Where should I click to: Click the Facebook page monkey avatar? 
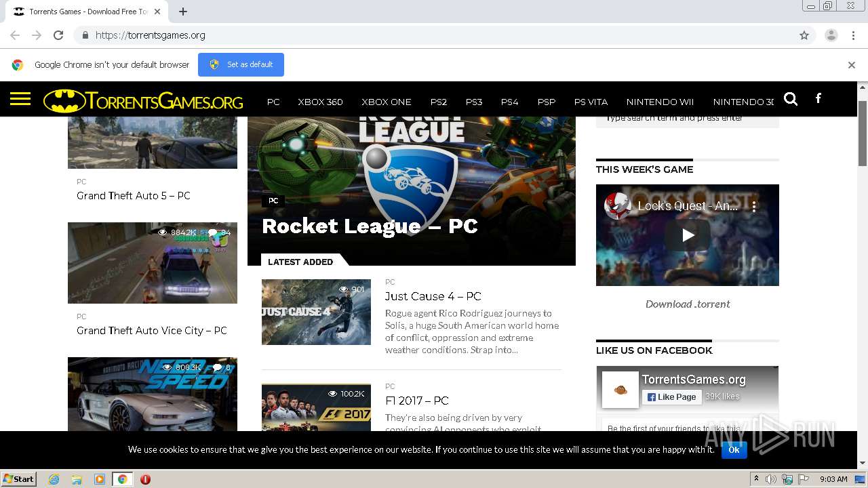click(x=620, y=390)
